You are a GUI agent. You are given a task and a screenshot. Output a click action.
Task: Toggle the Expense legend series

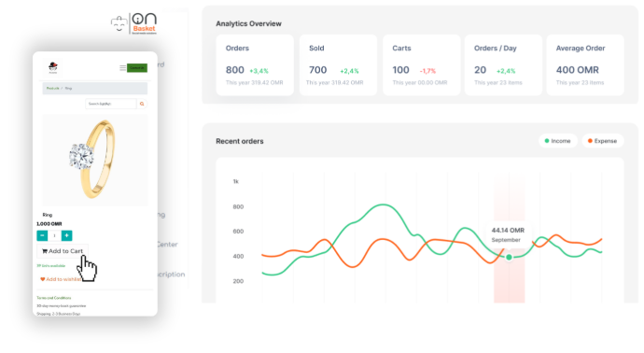pos(603,141)
